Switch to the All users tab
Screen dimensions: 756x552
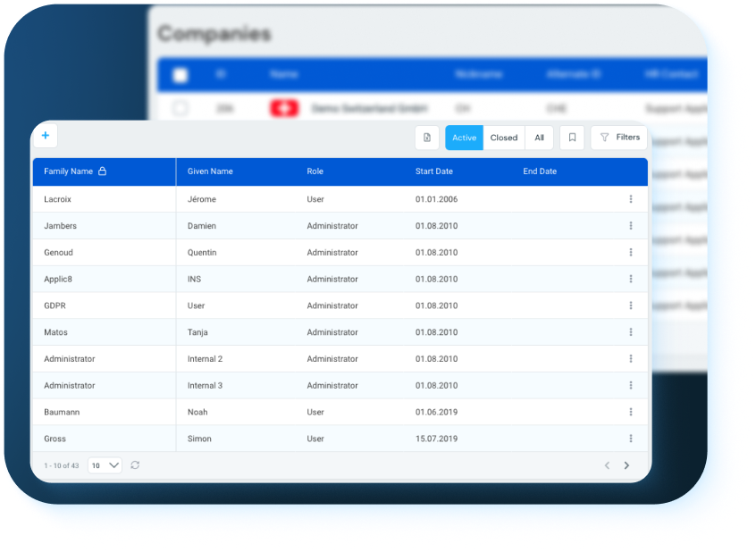coord(539,138)
